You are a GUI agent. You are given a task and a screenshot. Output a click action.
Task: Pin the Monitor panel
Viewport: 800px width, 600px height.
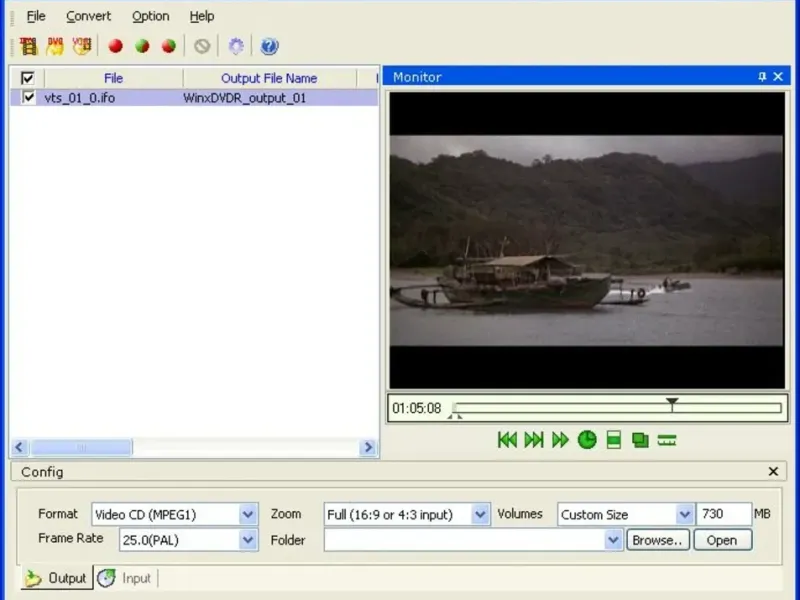click(762, 77)
